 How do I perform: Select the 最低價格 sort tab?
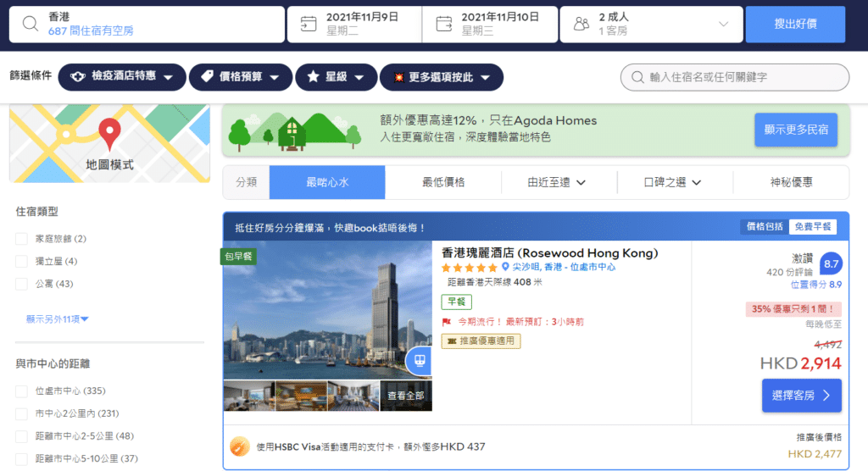pos(443,182)
